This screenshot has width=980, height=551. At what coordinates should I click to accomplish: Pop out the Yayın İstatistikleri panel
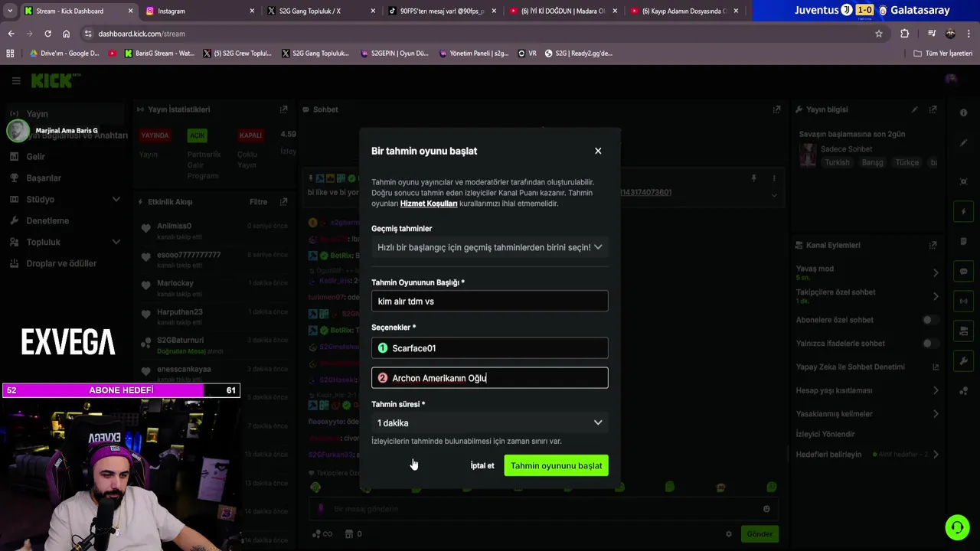pyautogui.click(x=284, y=109)
